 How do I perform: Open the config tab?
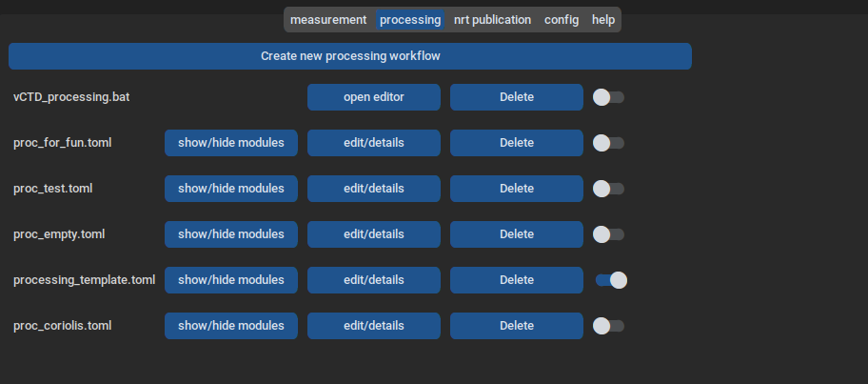click(561, 20)
